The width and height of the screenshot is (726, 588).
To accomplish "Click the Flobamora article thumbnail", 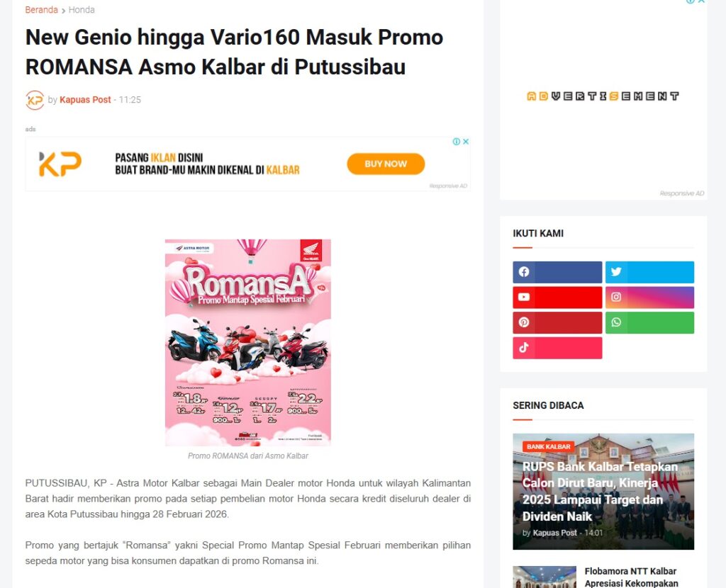I will click(544, 577).
